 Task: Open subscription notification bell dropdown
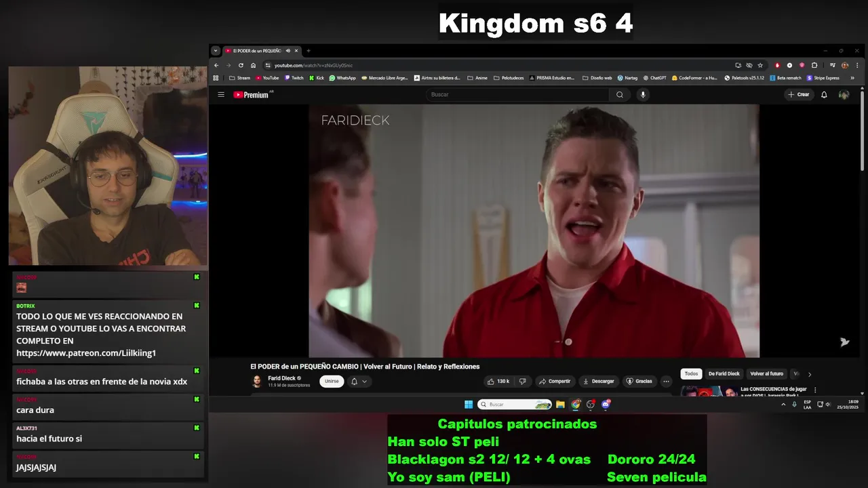tap(359, 382)
